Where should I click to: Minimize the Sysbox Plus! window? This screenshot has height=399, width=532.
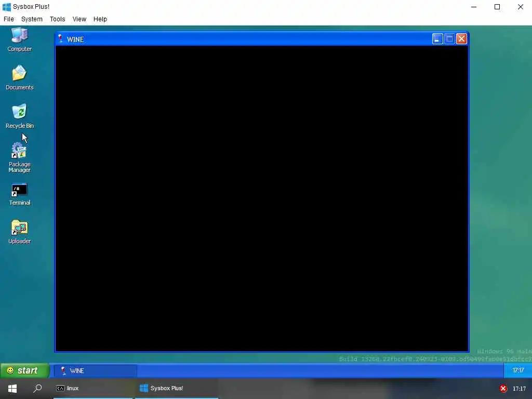pyautogui.click(x=474, y=7)
